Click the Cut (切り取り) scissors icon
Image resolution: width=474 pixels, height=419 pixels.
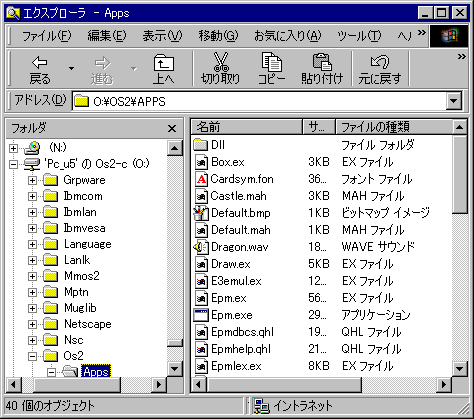click(x=221, y=62)
